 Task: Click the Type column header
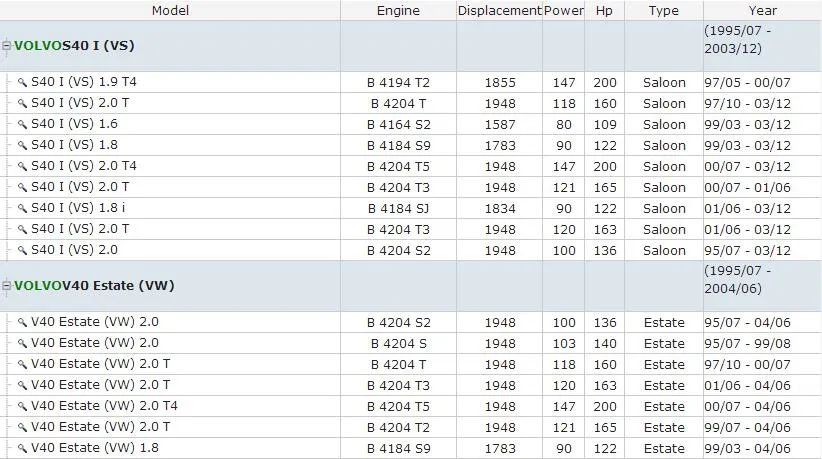pos(664,10)
